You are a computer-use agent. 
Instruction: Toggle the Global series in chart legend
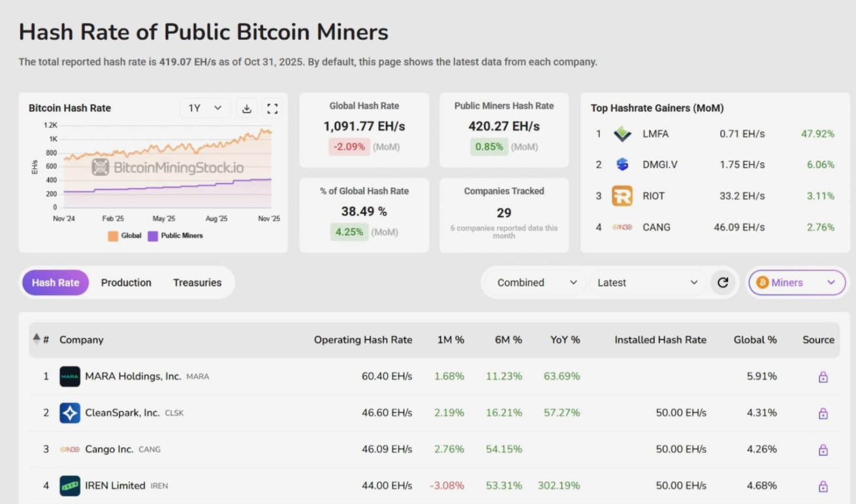click(x=125, y=236)
